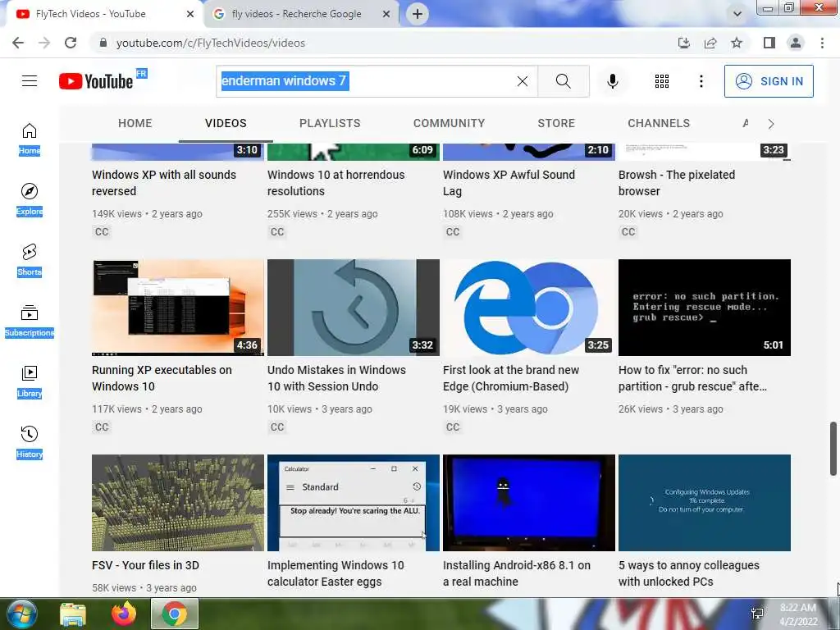The height and width of the screenshot is (630, 840).
Task: Open 'Browsh - The pixelated browser' video
Action: pyautogui.click(x=677, y=183)
